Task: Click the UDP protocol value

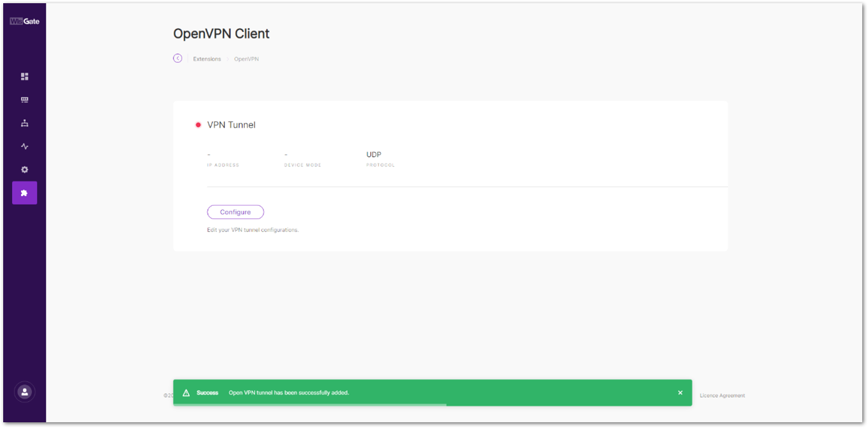Action: click(x=374, y=155)
